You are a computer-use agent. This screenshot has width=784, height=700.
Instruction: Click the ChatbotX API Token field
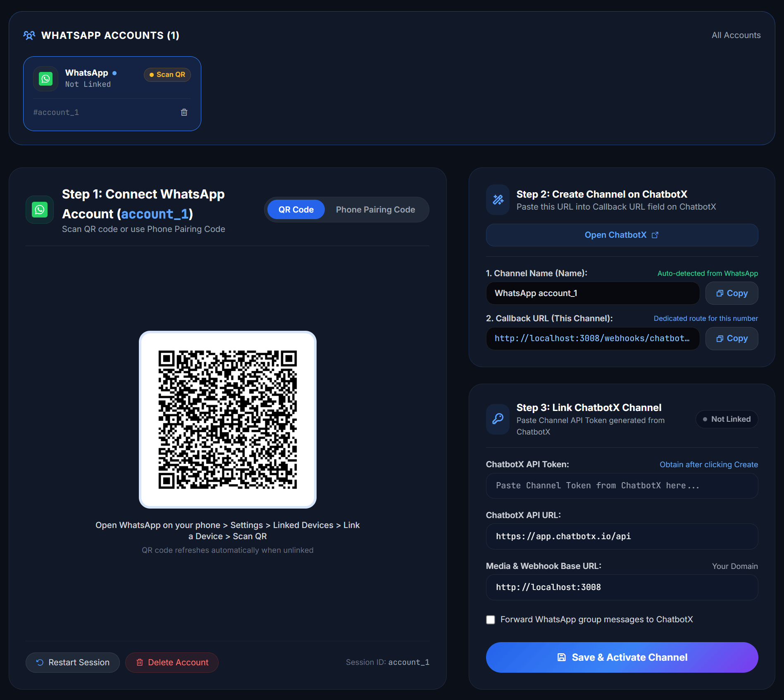tap(622, 486)
